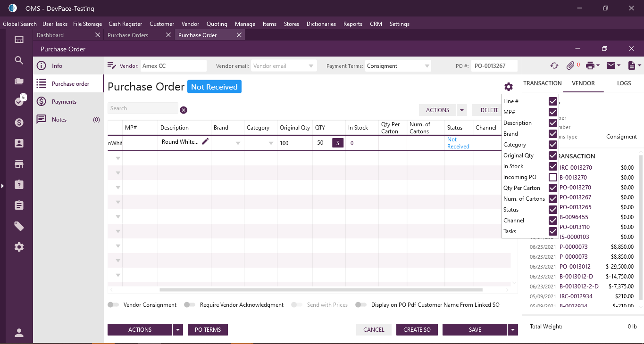Toggle the Vendor Consignment switch
The height and width of the screenshot is (344, 644).
[114, 305]
